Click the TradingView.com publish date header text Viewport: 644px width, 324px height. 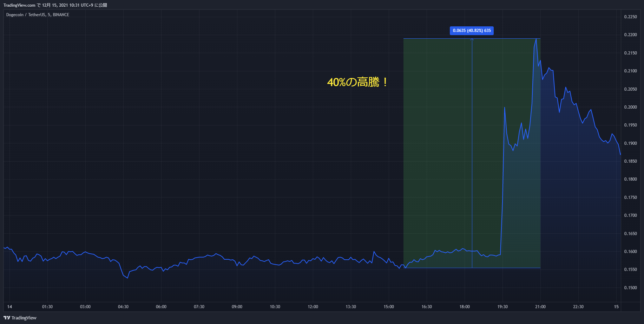[x=55, y=5]
